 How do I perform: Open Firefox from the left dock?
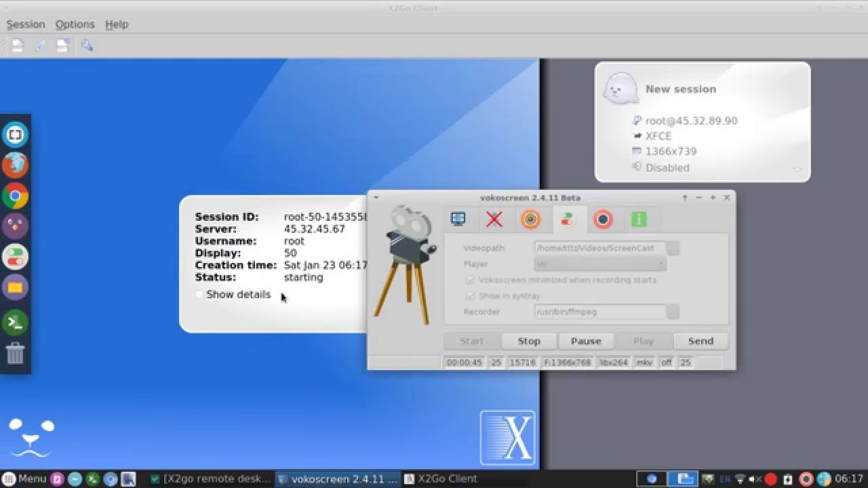(15, 165)
